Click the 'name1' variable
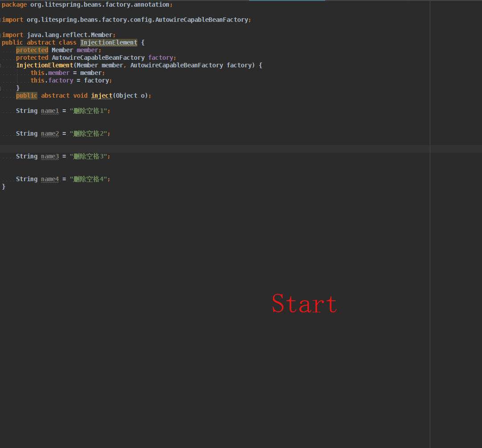The height and width of the screenshot is (448, 482). point(50,111)
